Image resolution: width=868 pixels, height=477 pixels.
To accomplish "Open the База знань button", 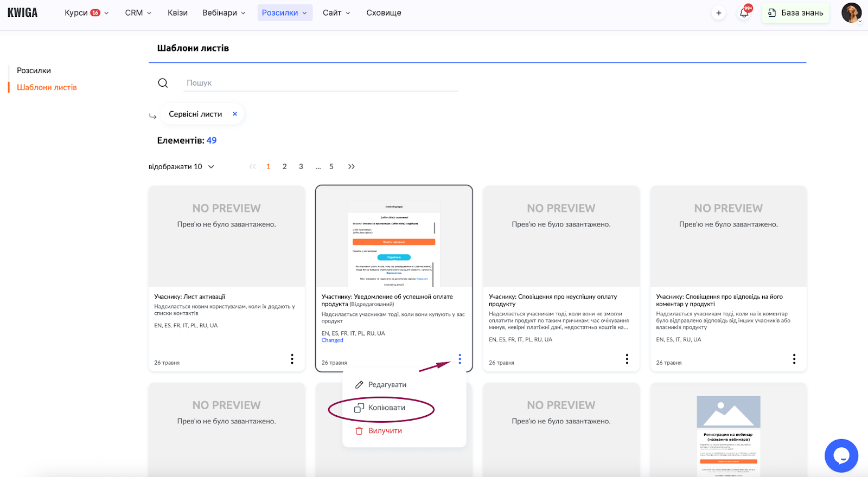I will (x=795, y=13).
